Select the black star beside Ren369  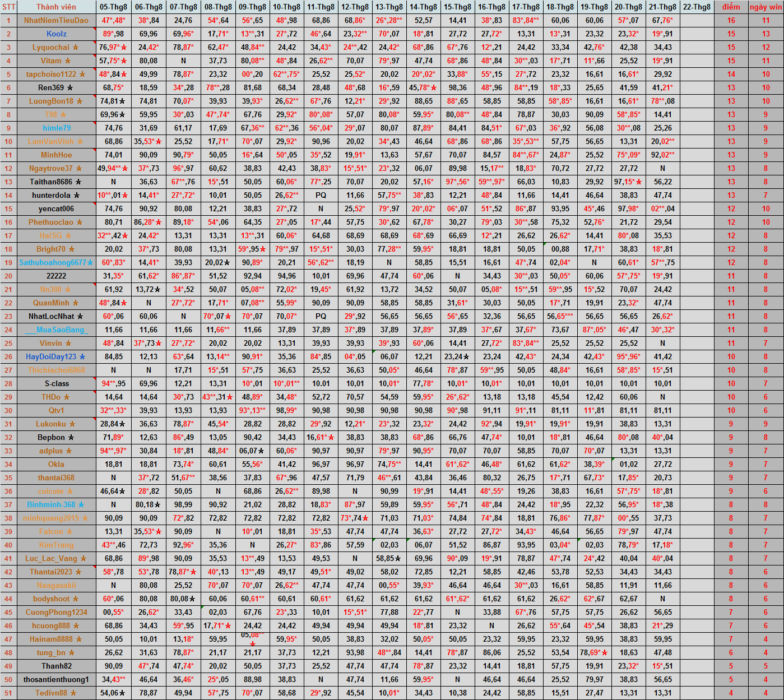[x=70, y=88]
